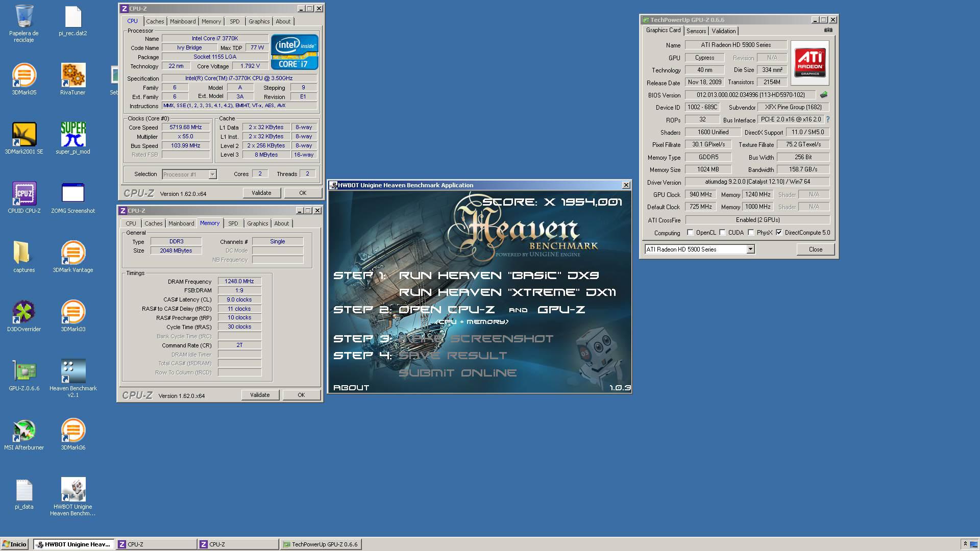Select HWBOT Unigine Heaven taskbar button
Screen dimensions: 980x551
point(73,544)
